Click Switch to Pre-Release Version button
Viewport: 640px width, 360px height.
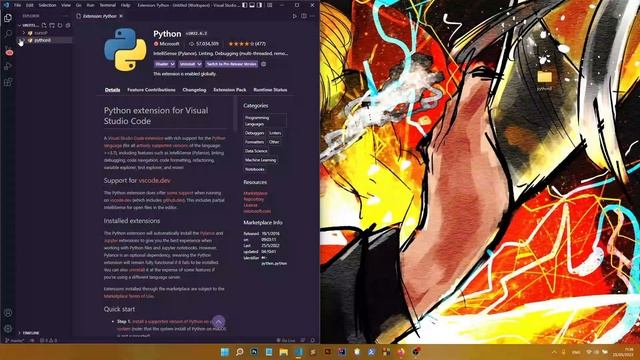point(231,64)
